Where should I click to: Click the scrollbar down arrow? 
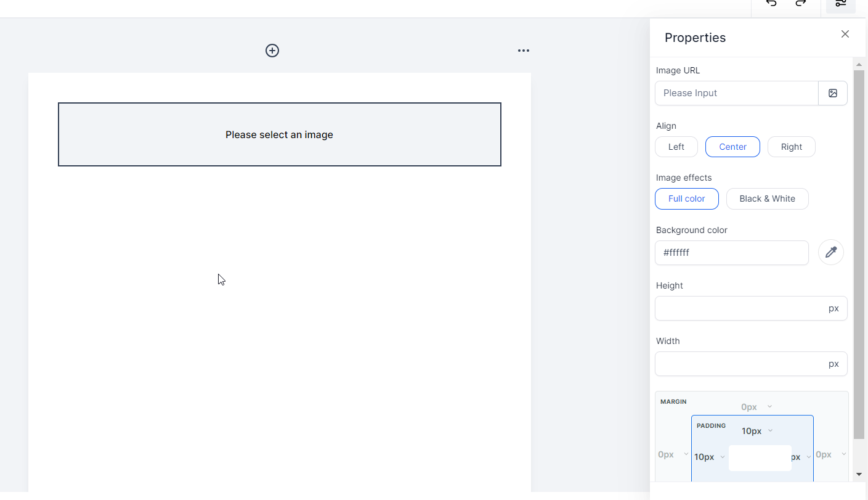(x=859, y=475)
